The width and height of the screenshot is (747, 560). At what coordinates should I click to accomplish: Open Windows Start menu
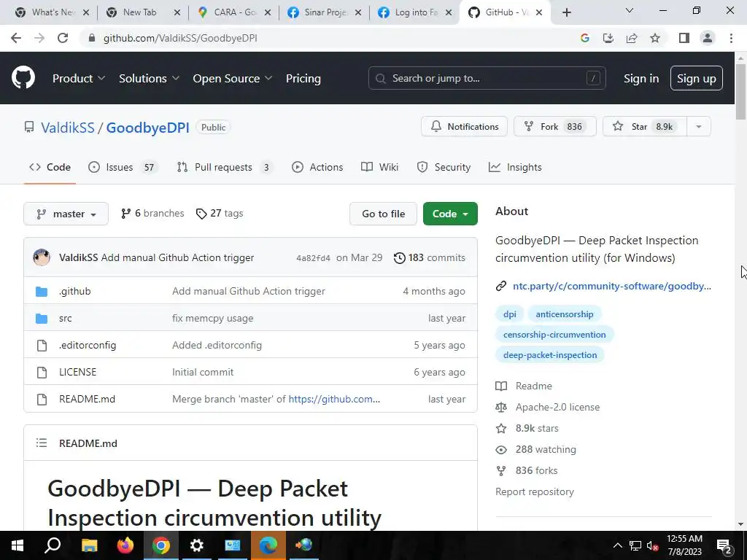[18, 545]
